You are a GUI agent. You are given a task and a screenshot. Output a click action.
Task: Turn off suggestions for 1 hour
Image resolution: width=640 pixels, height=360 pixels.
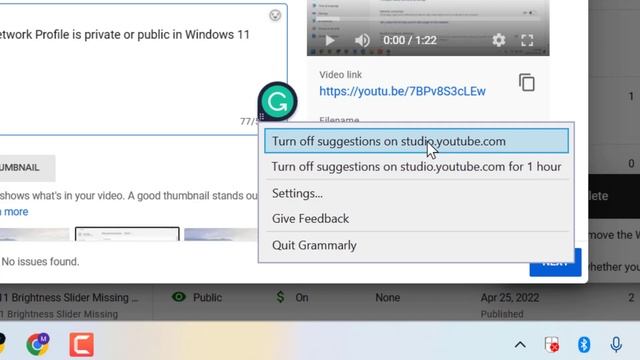pyautogui.click(x=416, y=167)
